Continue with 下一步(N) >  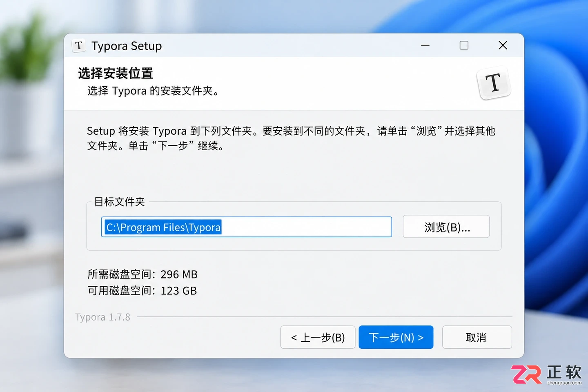[396, 337]
